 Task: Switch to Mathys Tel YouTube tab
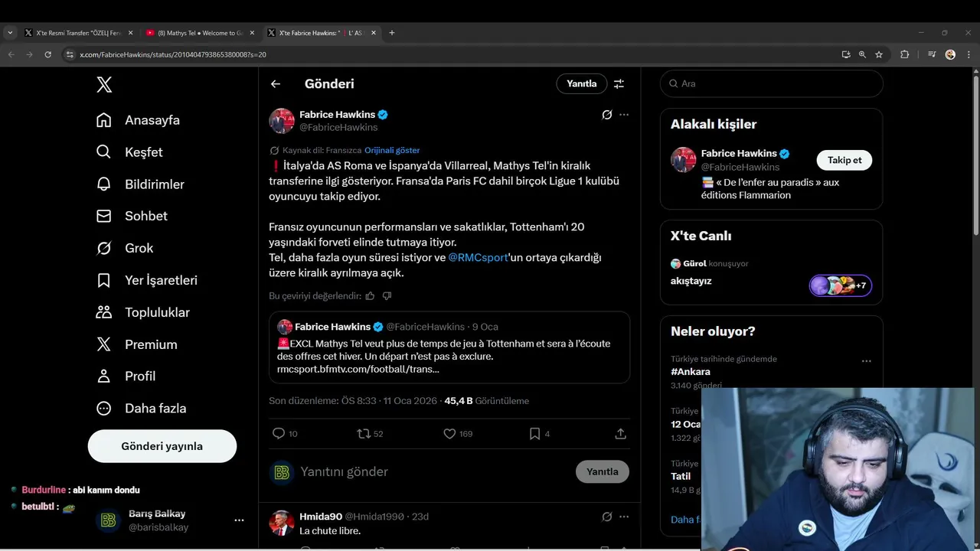(x=200, y=33)
